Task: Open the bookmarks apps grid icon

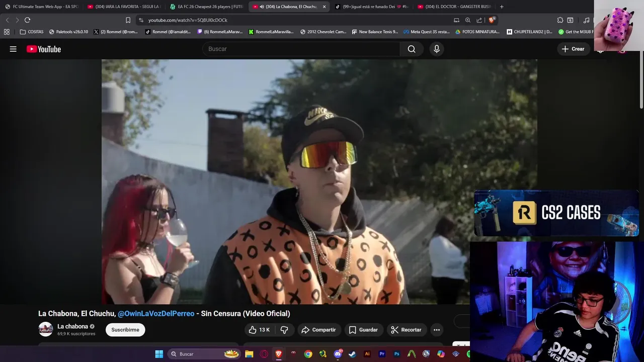Action: [7, 32]
